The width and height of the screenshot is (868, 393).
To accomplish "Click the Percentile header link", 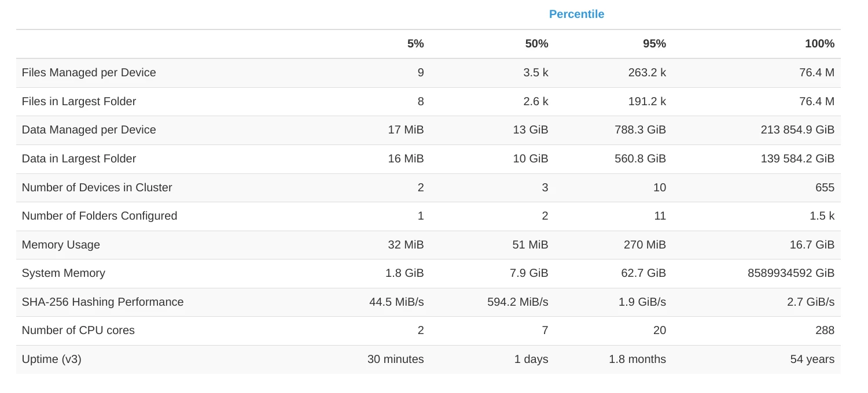I will click(576, 14).
